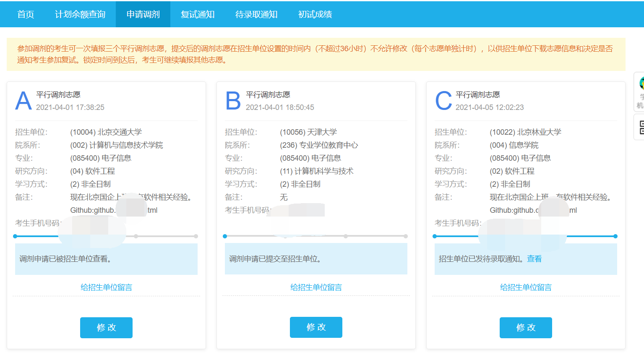Image resolution: width=644 pixels, height=363 pixels.
Task: Click (004) 信息学院 text
Action: (x=514, y=145)
